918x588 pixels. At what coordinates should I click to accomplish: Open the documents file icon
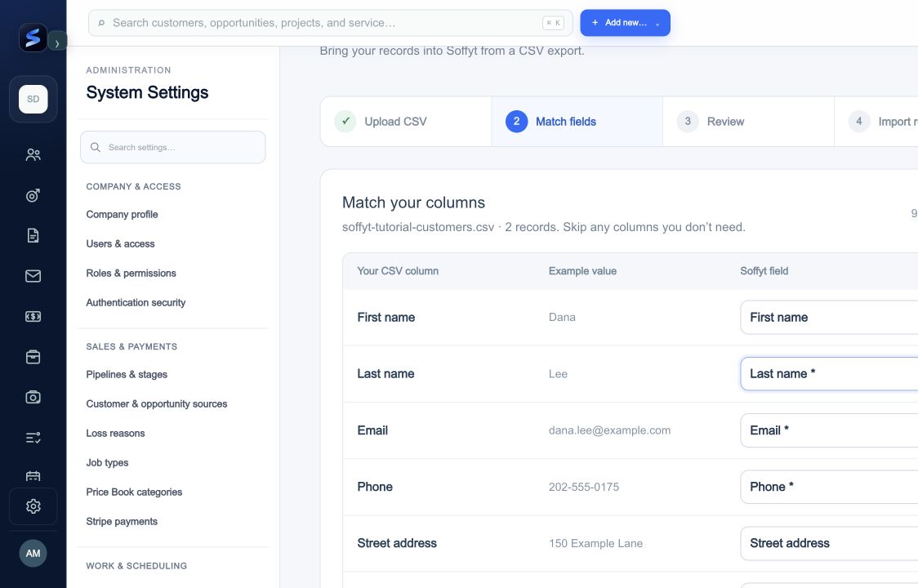(33, 235)
